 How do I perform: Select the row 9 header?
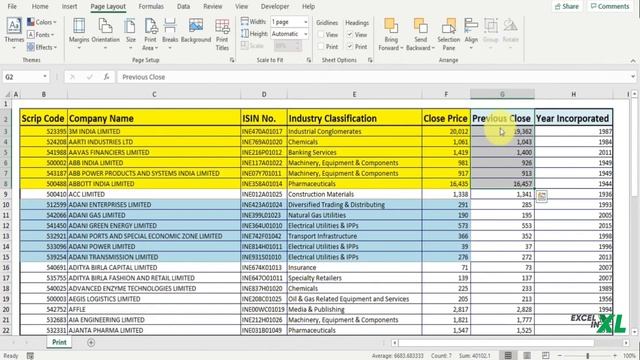pyautogui.click(x=6, y=194)
